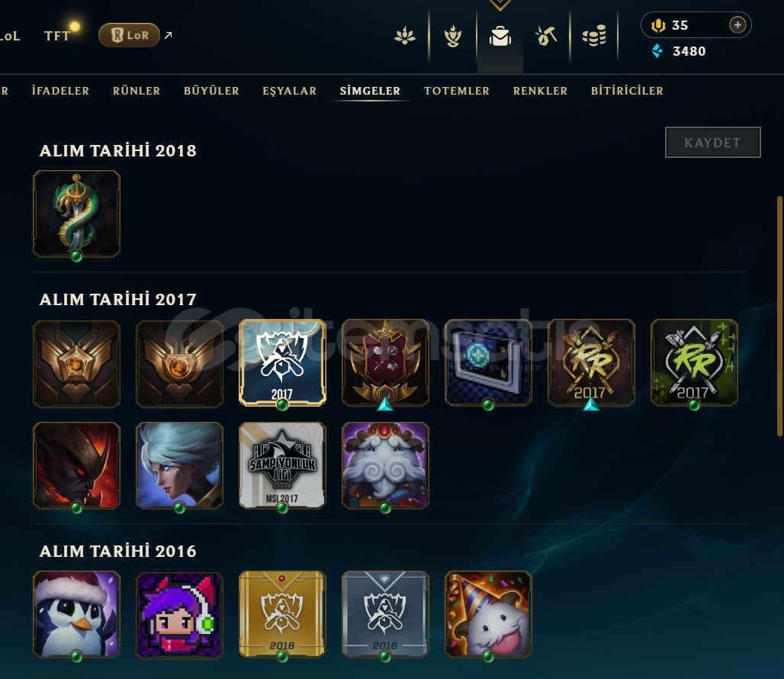Open the Collection briefcase icon
Viewport: 784px width, 679px height.
pyautogui.click(x=500, y=36)
